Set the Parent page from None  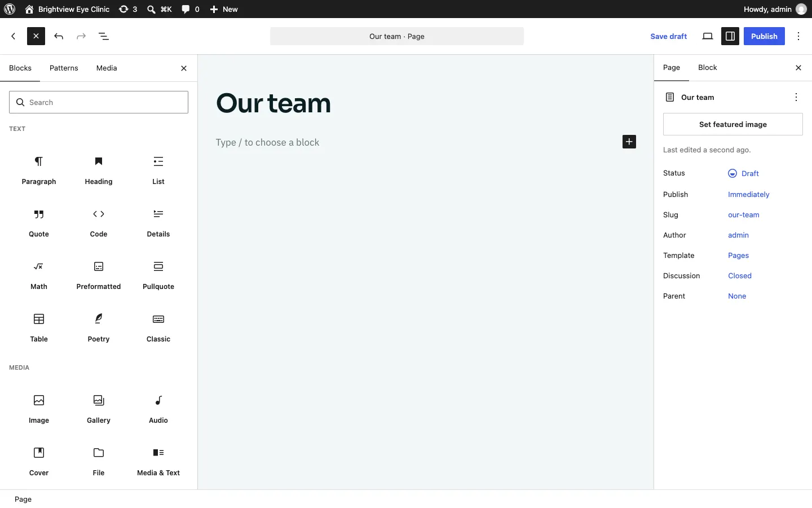coord(737,296)
